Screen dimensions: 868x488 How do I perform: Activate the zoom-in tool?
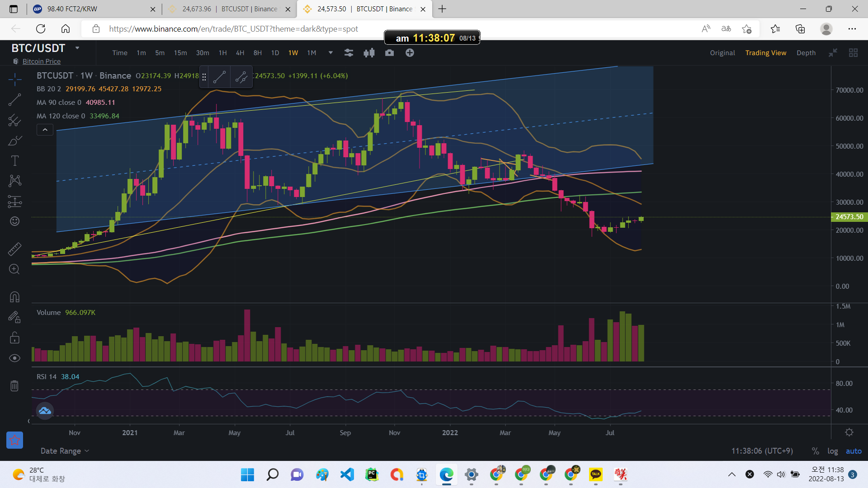pos(14,269)
